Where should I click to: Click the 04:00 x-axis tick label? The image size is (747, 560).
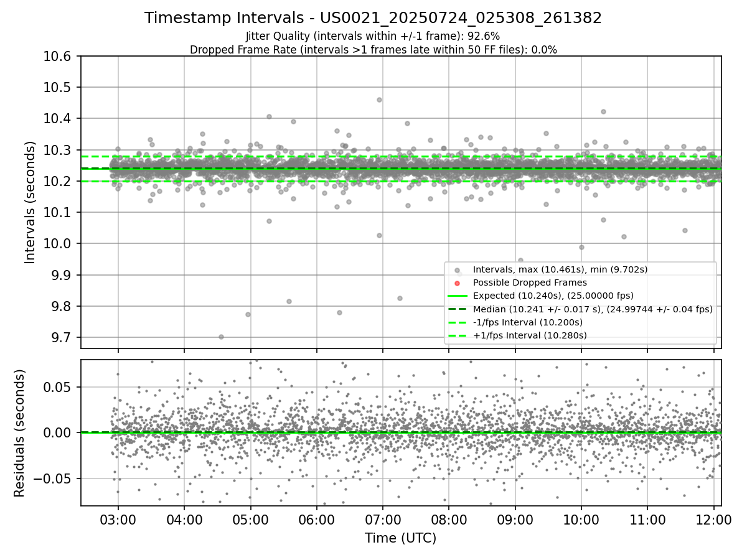click(184, 519)
